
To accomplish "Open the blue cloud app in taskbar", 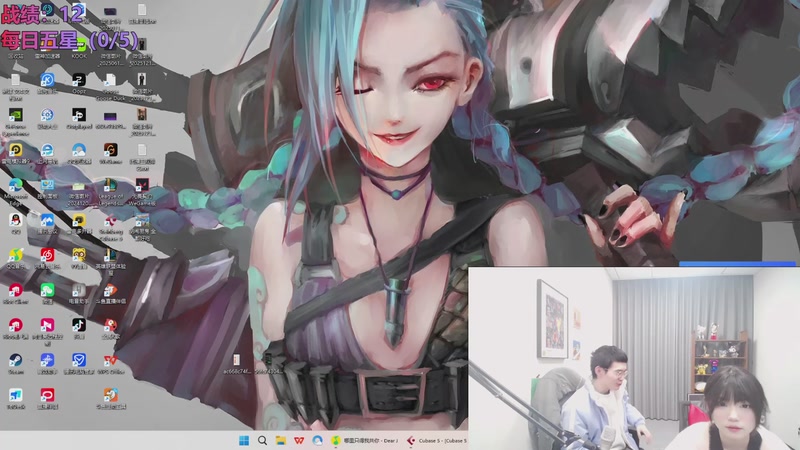I will point(317,440).
